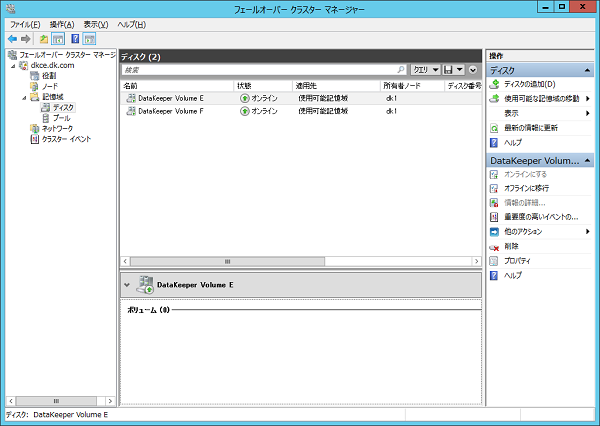Select 役割 in the tree

49,76
